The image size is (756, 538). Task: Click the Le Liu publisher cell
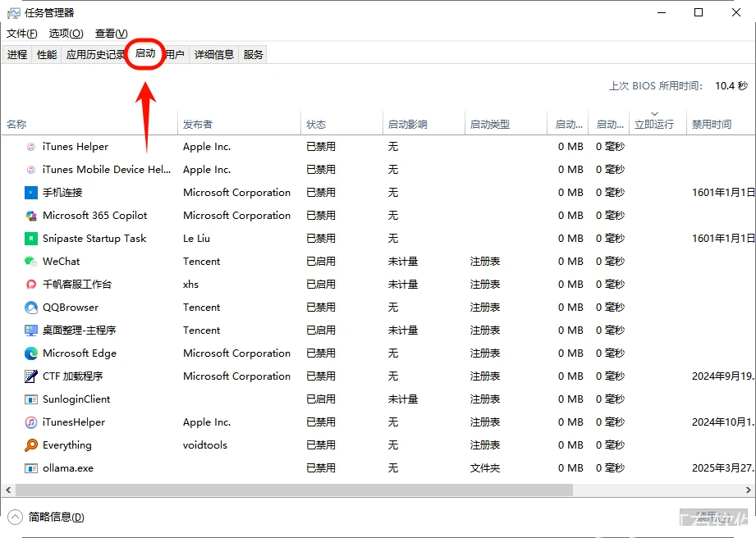pyautogui.click(x=196, y=239)
